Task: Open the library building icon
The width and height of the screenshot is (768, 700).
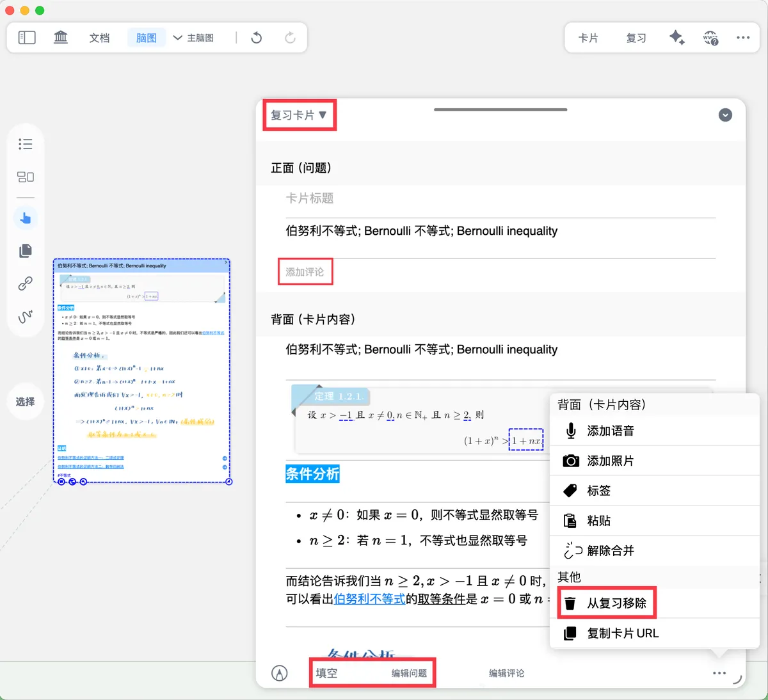Action: pyautogui.click(x=61, y=38)
